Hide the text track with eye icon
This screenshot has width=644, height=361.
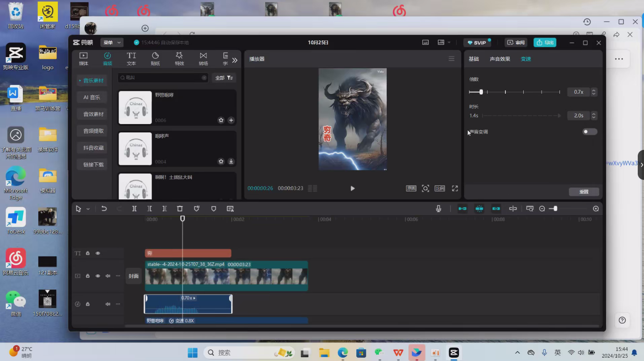98,253
